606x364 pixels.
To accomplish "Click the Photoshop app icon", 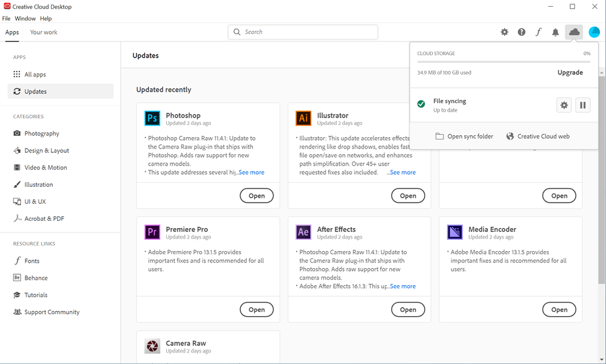I will (x=152, y=118).
